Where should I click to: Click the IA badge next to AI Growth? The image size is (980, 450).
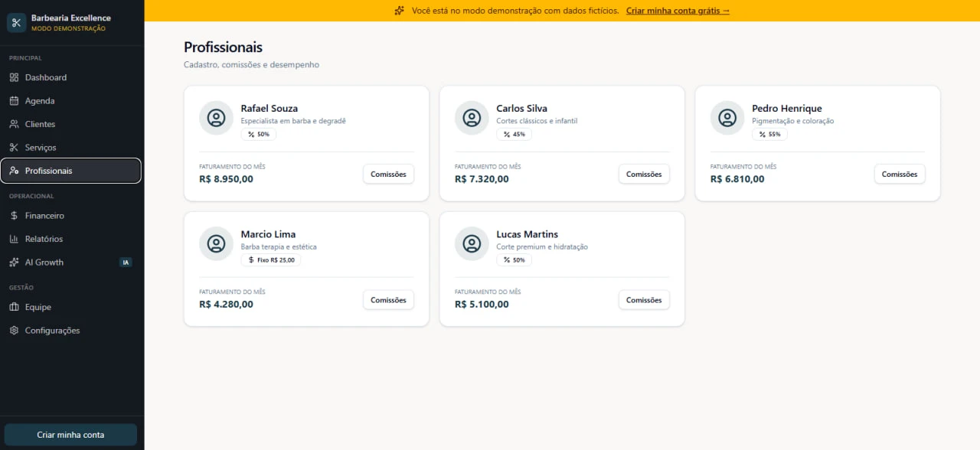[x=126, y=262]
